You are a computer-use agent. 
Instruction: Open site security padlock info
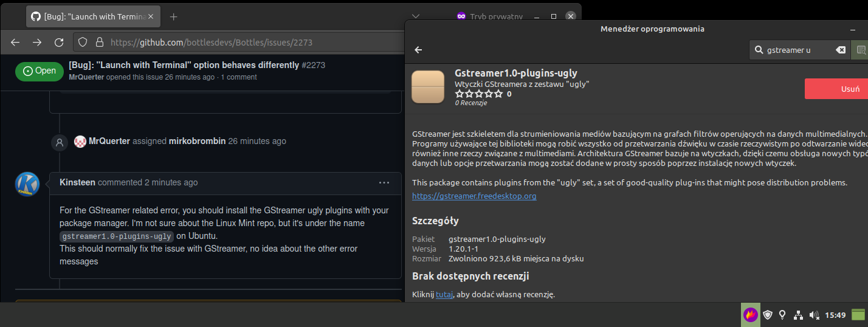(x=99, y=43)
